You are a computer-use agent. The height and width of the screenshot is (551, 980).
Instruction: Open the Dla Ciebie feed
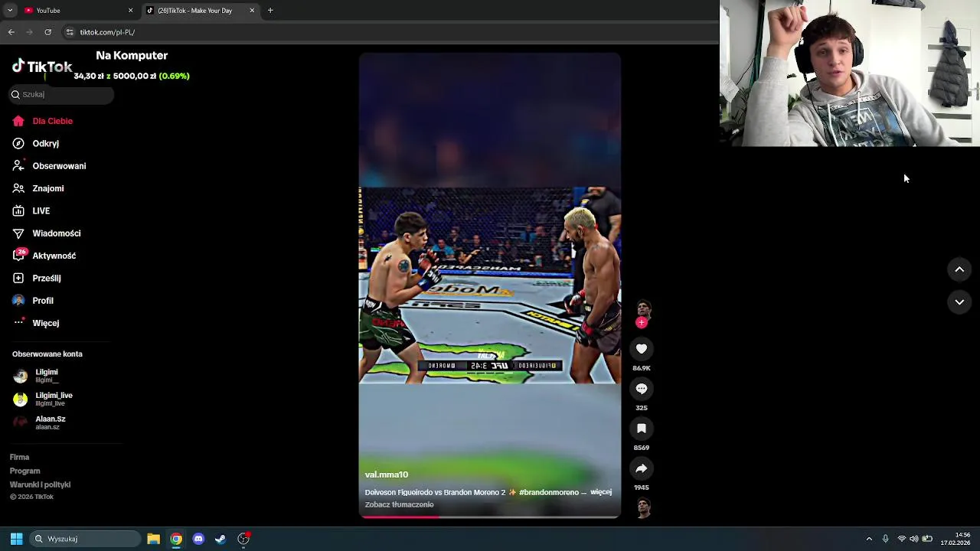(43, 121)
